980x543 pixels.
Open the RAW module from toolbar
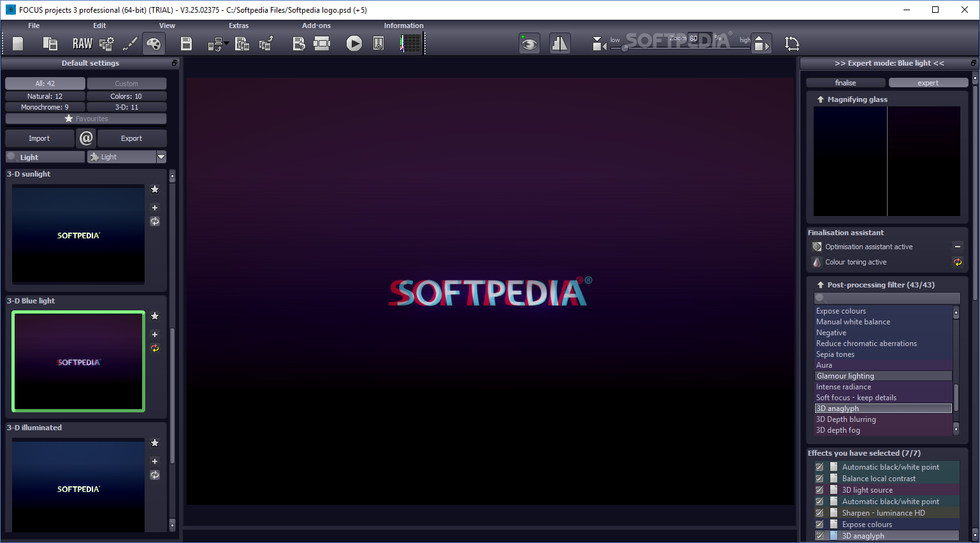point(82,43)
